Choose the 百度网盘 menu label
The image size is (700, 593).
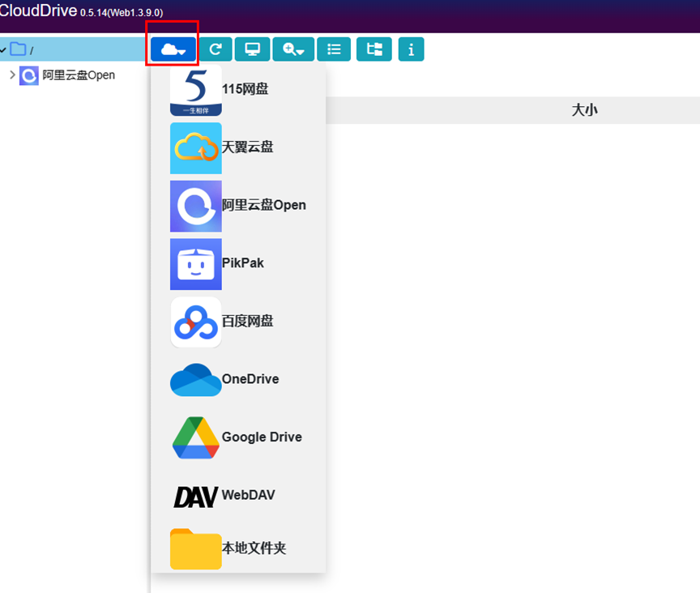(x=247, y=321)
